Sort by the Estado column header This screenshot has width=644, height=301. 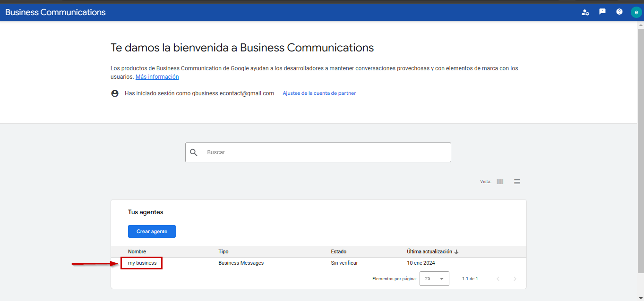339,252
